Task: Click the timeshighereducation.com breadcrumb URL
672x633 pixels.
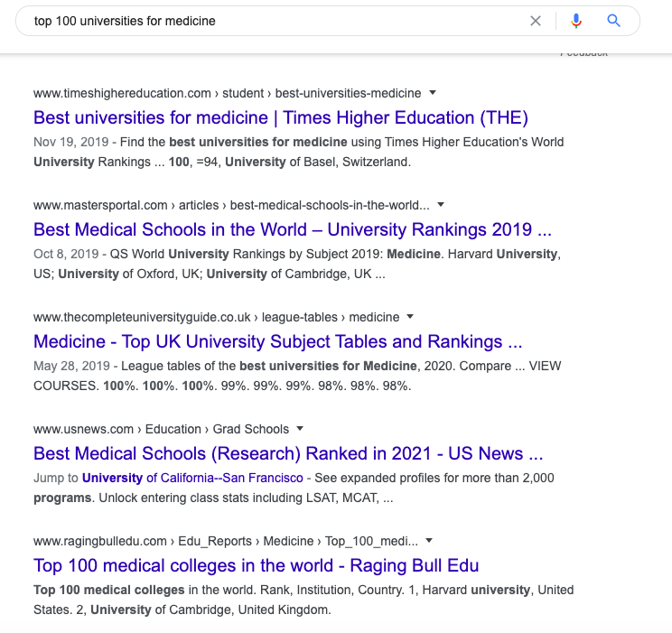Action: pos(227,93)
